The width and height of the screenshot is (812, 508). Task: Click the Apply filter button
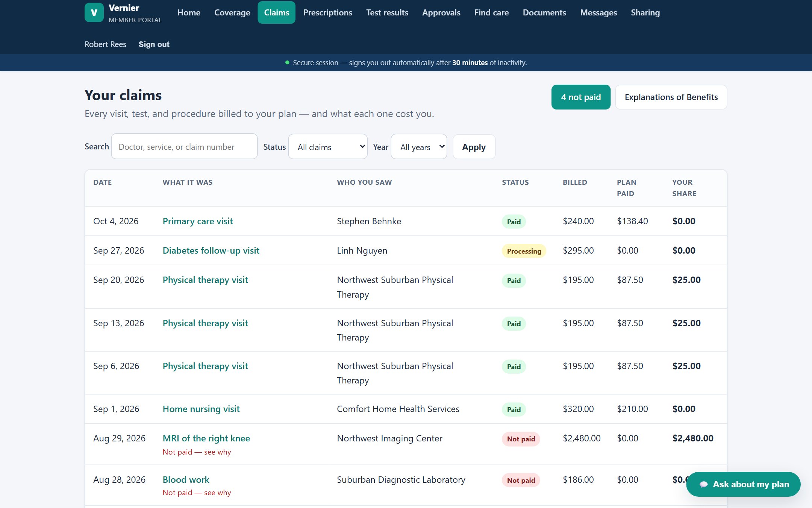[474, 147]
